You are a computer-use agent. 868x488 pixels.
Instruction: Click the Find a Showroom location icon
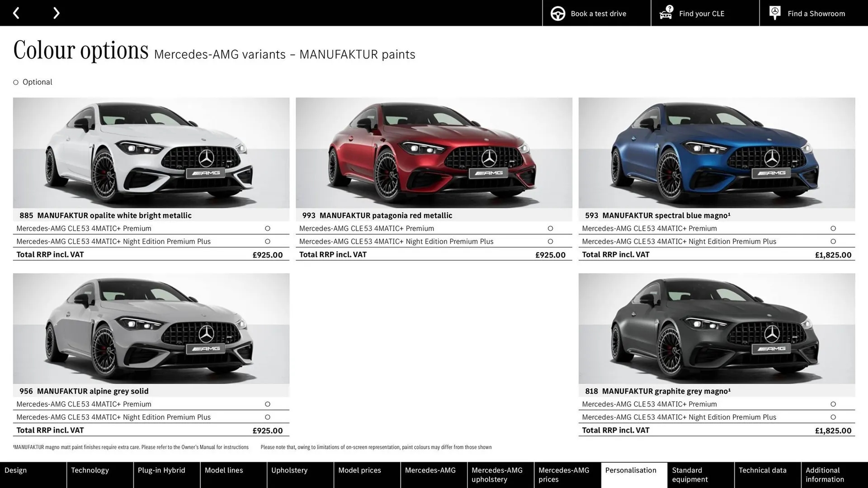tap(774, 12)
